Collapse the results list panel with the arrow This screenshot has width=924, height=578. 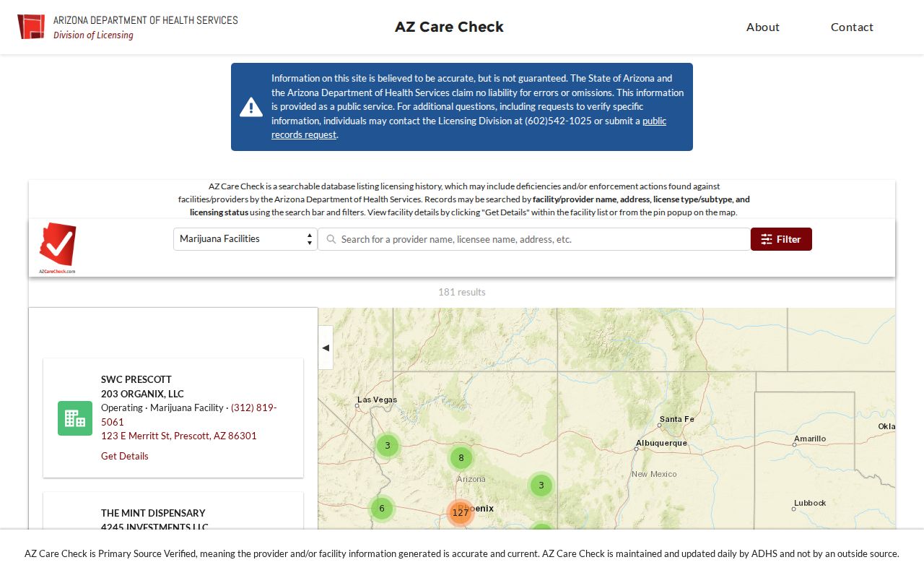pyautogui.click(x=326, y=348)
